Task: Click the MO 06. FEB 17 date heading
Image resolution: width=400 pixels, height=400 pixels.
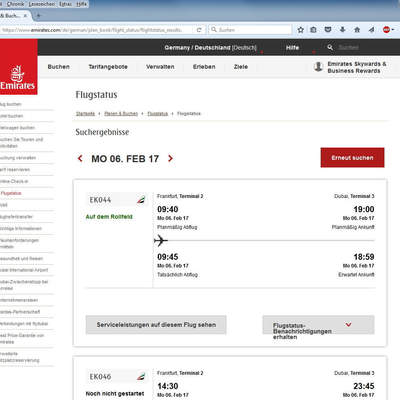Action: [125, 159]
